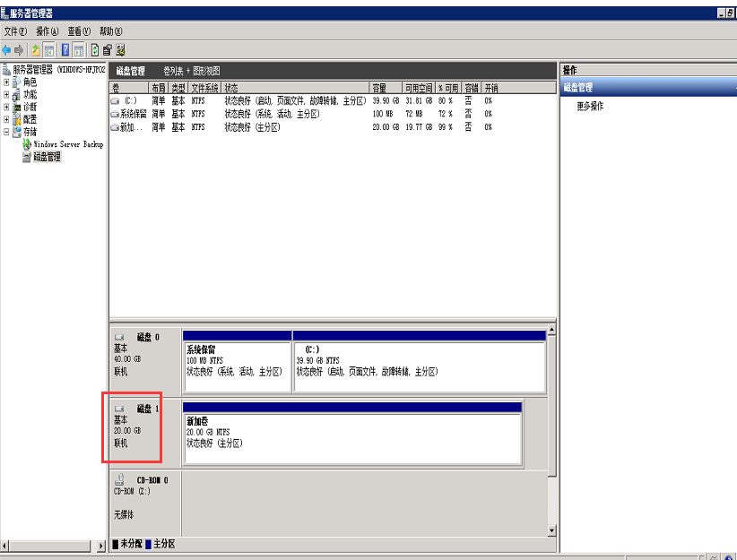Click the Properties toolbar icon
Viewport: 737px width, 560px height.
[107, 49]
